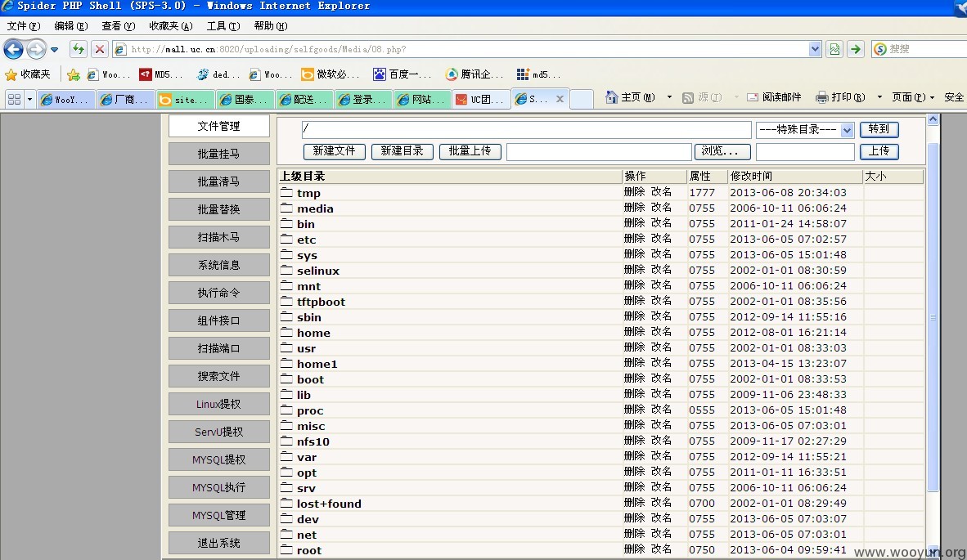Click the 转到 button

(879, 129)
